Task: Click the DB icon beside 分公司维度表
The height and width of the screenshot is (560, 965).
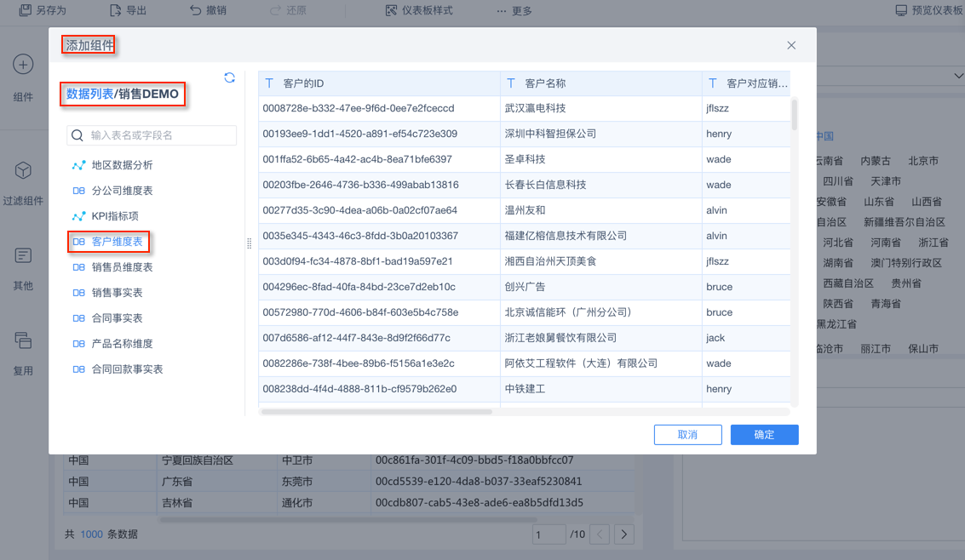Action: point(78,191)
